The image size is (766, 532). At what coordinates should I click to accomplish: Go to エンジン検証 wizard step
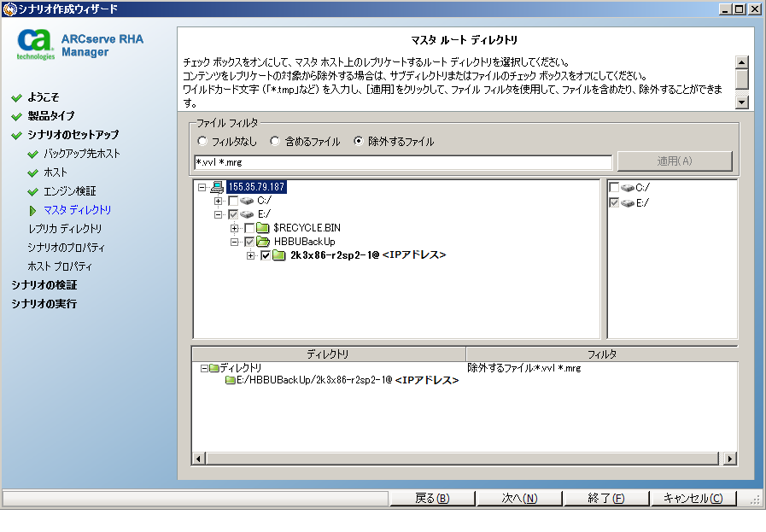point(70,191)
